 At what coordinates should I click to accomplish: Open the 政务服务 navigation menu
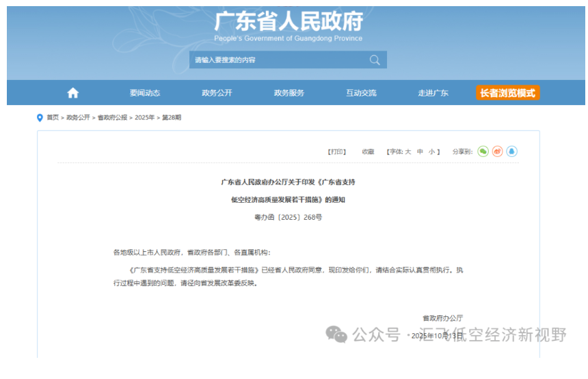[289, 93]
